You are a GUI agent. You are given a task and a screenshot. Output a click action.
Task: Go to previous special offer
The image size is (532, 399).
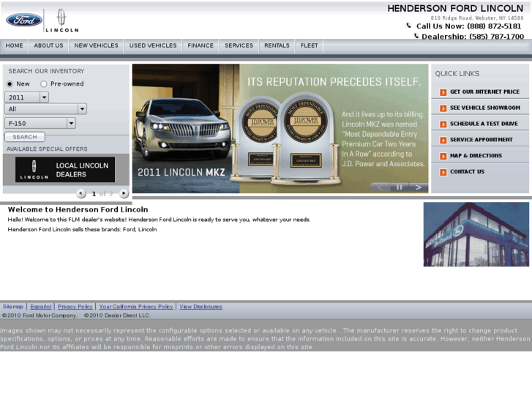(x=80, y=193)
